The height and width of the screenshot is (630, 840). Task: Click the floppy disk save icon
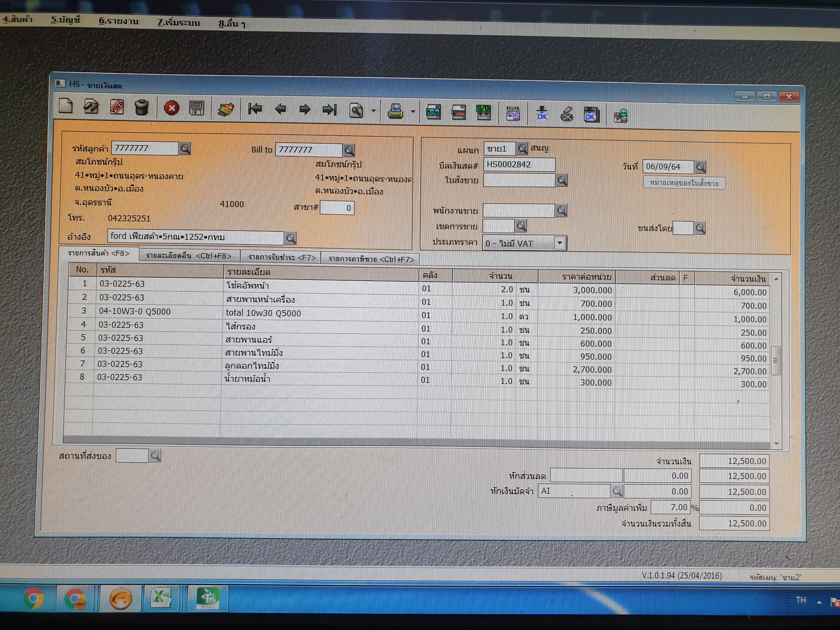[196, 109]
